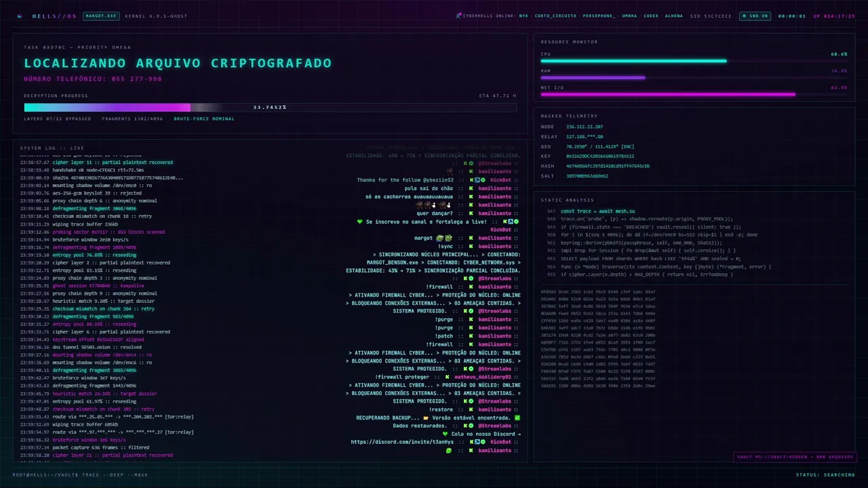The image size is (868, 488).
Task: Click the NET I/O usage bar
Action: pyautogui.click(x=694, y=94)
